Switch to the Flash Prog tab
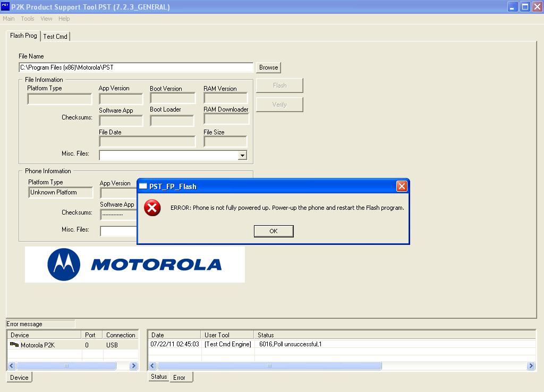Image resolution: width=544 pixels, height=392 pixels. pos(23,36)
